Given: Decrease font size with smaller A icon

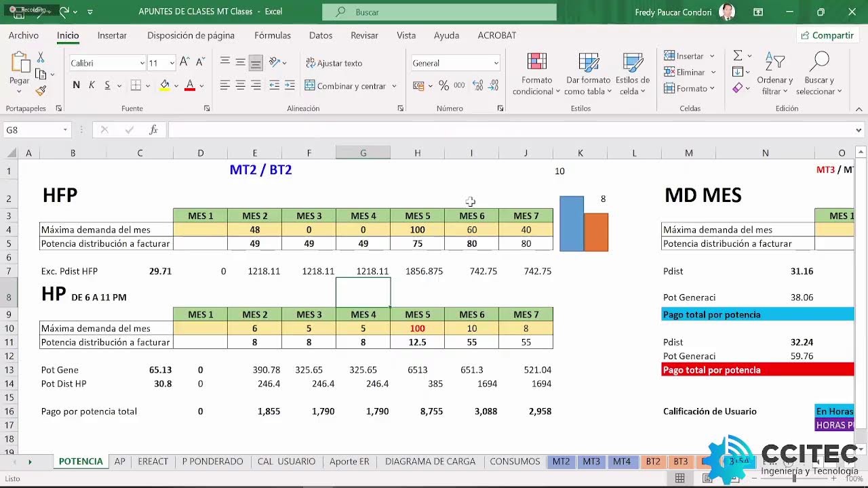Looking at the screenshot, I should click(x=200, y=62).
